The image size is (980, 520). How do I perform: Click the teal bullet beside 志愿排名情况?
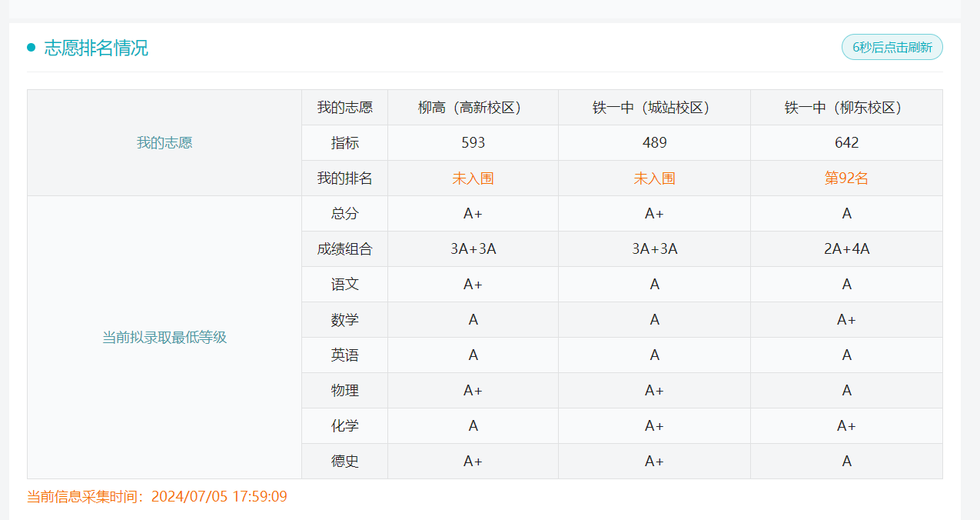pos(32,48)
